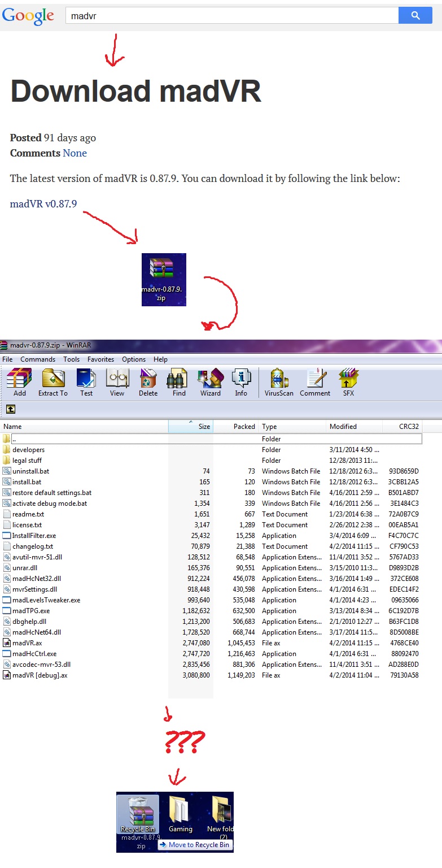Sort by the Size column header
This screenshot has height=868, width=442.
point(191,427)
